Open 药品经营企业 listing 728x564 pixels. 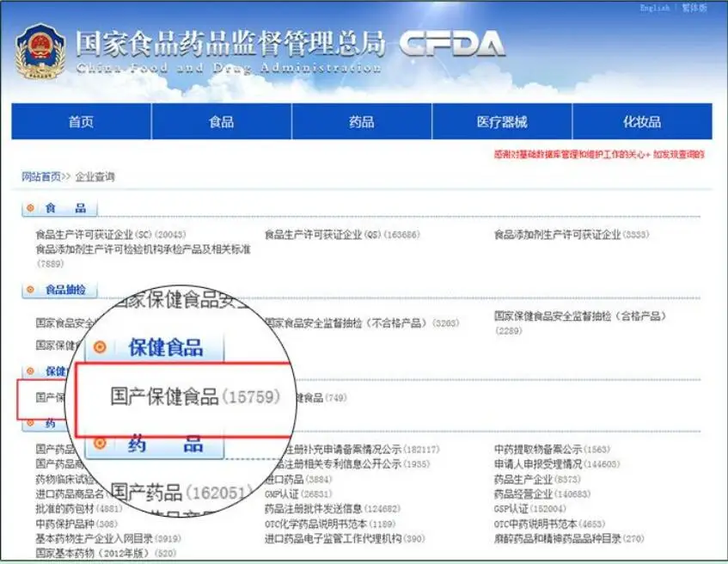[542, 493]
